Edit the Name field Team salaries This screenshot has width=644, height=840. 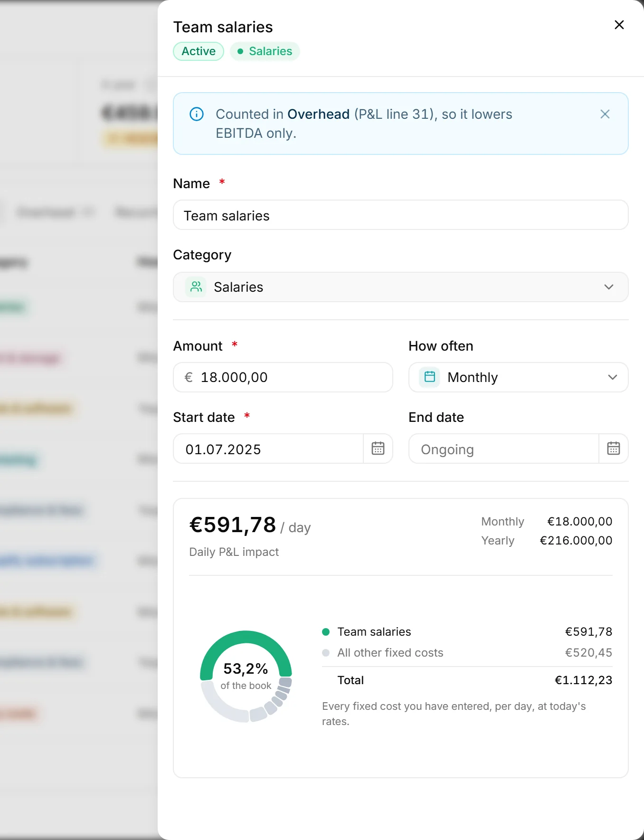(400, 215)
